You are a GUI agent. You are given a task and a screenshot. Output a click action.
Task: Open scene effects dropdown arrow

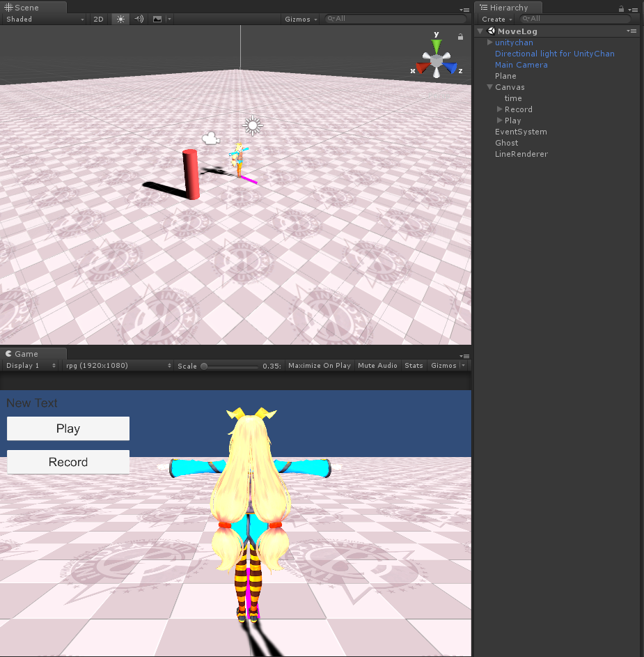pos(169,19)
